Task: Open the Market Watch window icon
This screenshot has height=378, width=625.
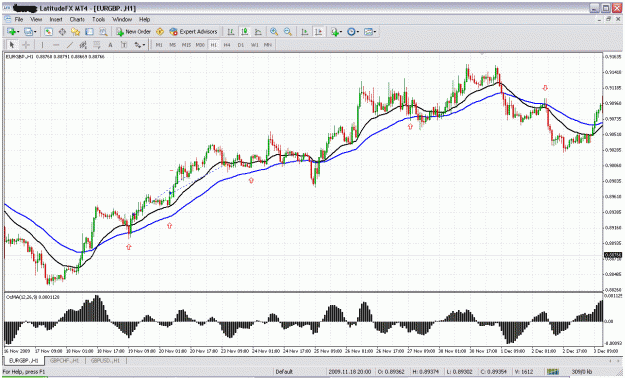Action: [x=49, y=32]
